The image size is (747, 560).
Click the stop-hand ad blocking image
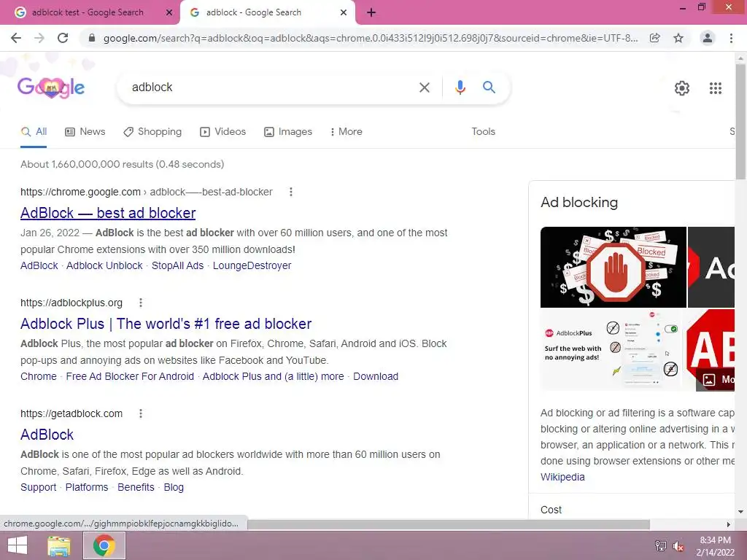click(x=613, y=267)
